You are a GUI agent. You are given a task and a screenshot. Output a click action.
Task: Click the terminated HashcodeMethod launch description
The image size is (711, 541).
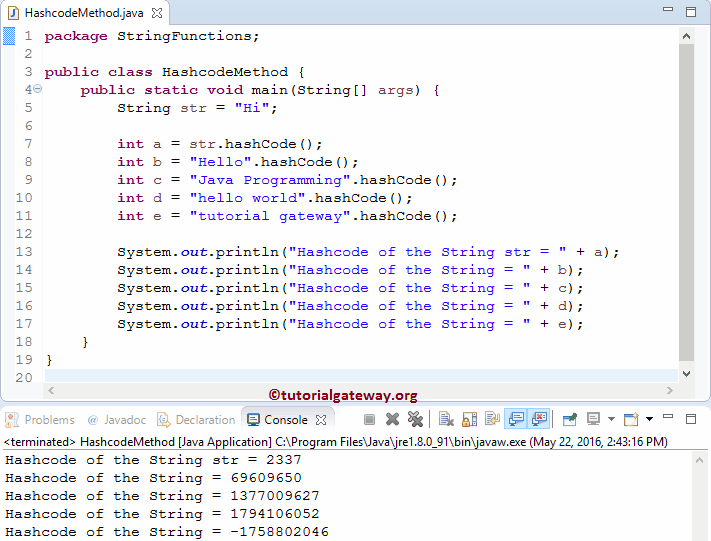336,442
